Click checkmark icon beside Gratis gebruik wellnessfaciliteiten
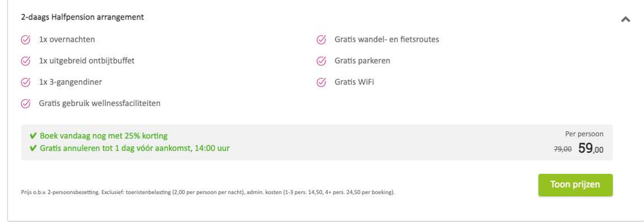644x222 pixels. (x=25, y=103)
